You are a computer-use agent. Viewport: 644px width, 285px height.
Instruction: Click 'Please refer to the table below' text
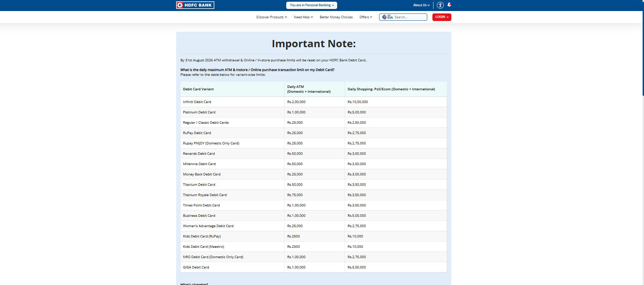click(x=223, y=75)
